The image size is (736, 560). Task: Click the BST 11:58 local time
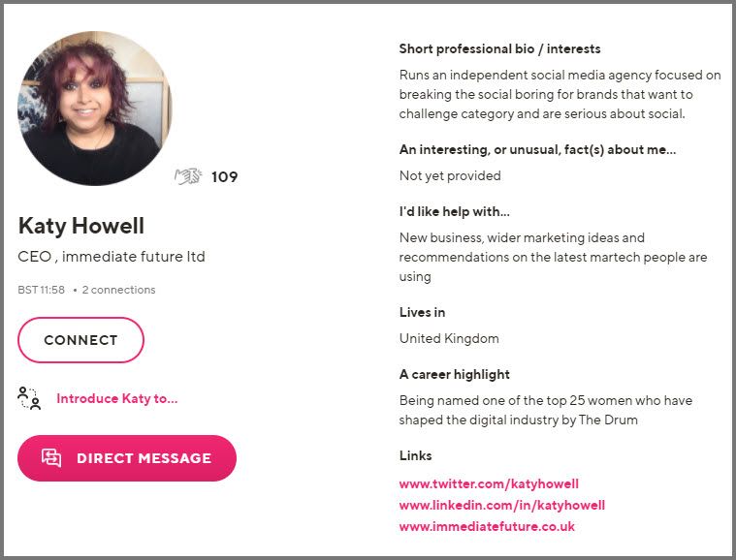click(42, 290)
